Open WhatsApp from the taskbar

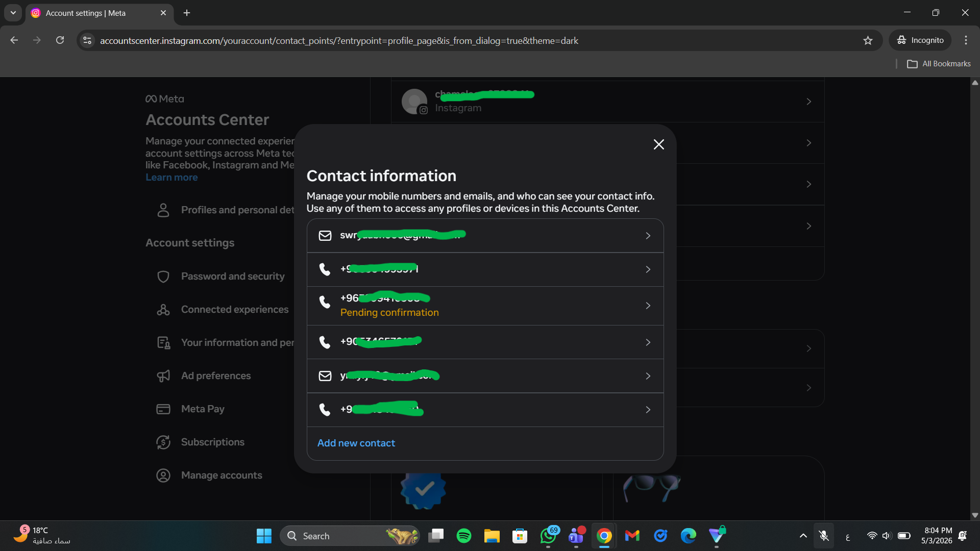pyautogui.click(x=549, y=536)
